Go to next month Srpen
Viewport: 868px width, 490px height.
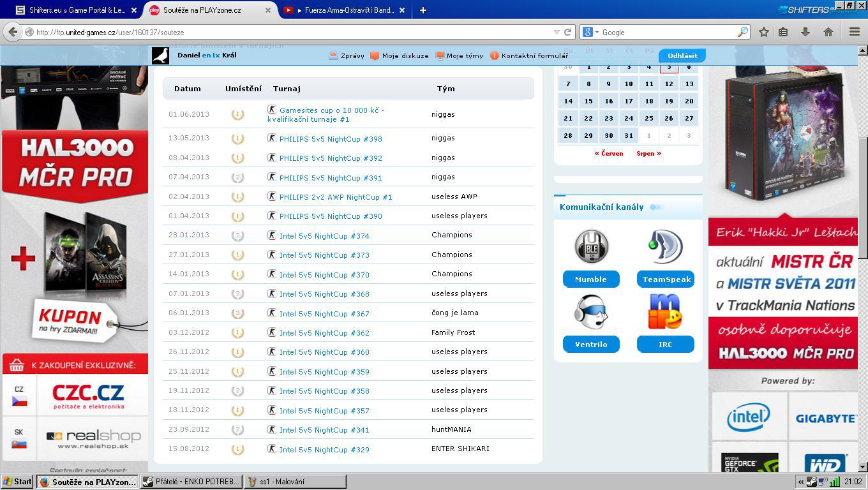(x=648, y=153)
